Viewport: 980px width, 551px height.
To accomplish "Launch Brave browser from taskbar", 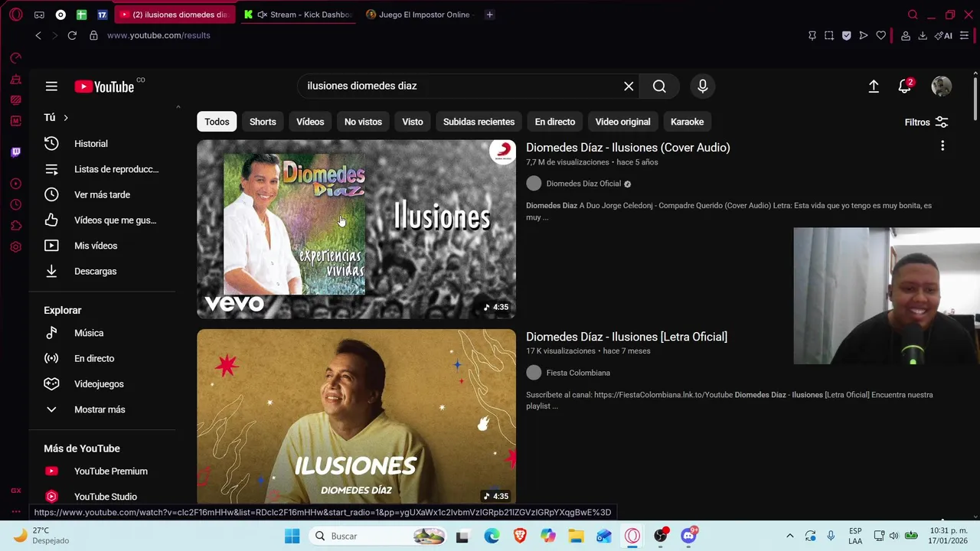I will (520, 536).
